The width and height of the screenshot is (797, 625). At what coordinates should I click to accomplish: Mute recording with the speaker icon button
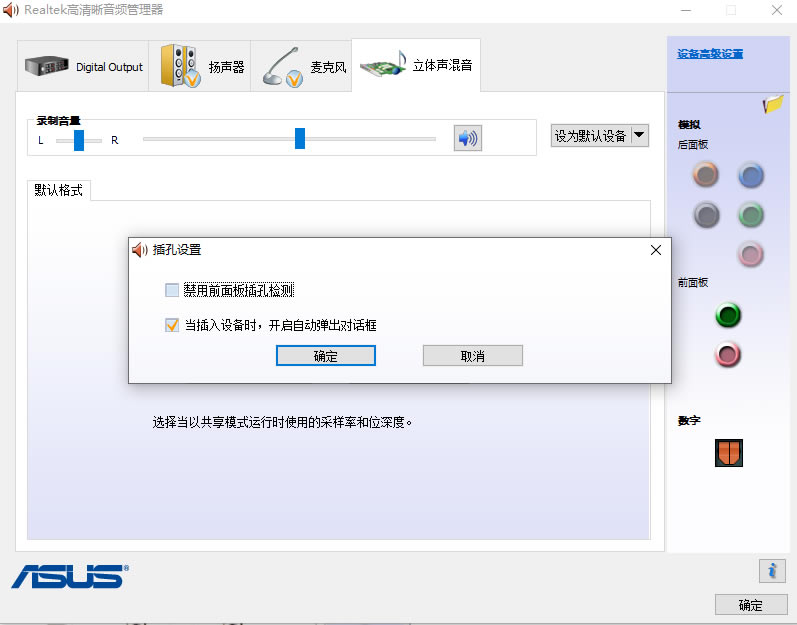467,139
